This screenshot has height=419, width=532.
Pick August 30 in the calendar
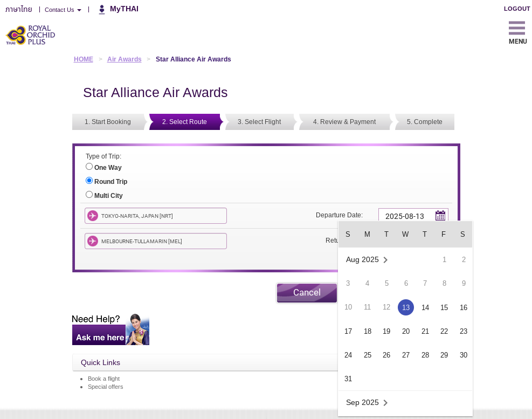[x=464, y=355]
